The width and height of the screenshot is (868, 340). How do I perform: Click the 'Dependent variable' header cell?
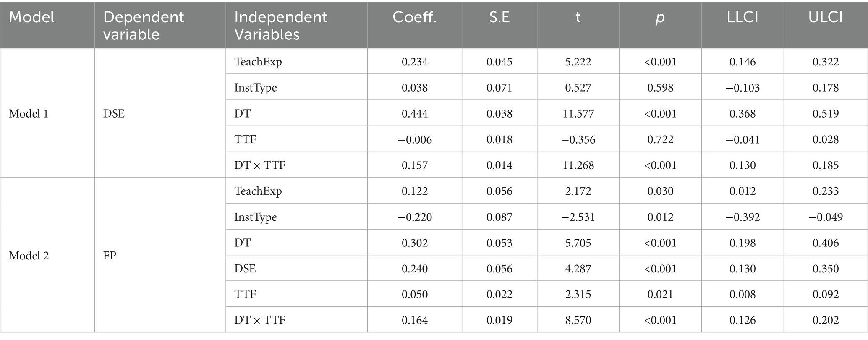(x=143, y=26)
